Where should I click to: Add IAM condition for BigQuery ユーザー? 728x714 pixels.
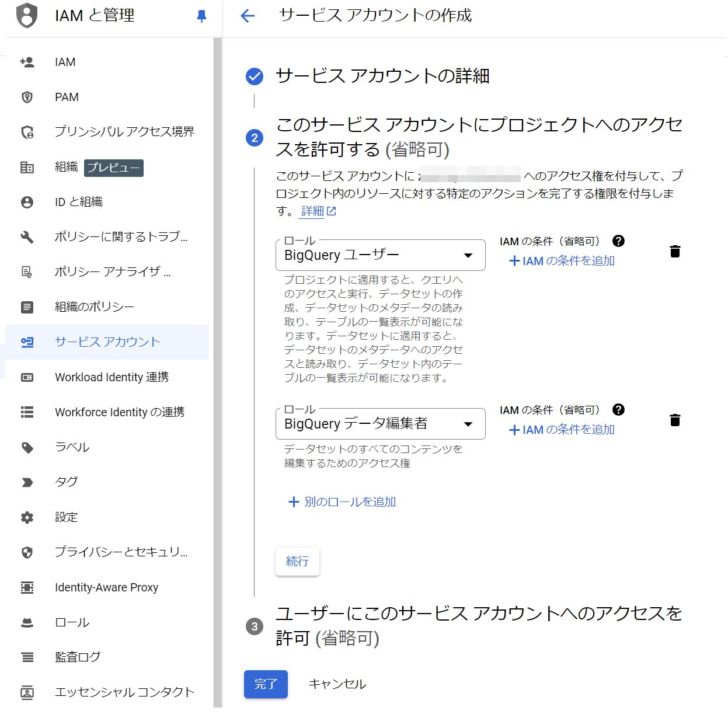[x=562, y=261]
